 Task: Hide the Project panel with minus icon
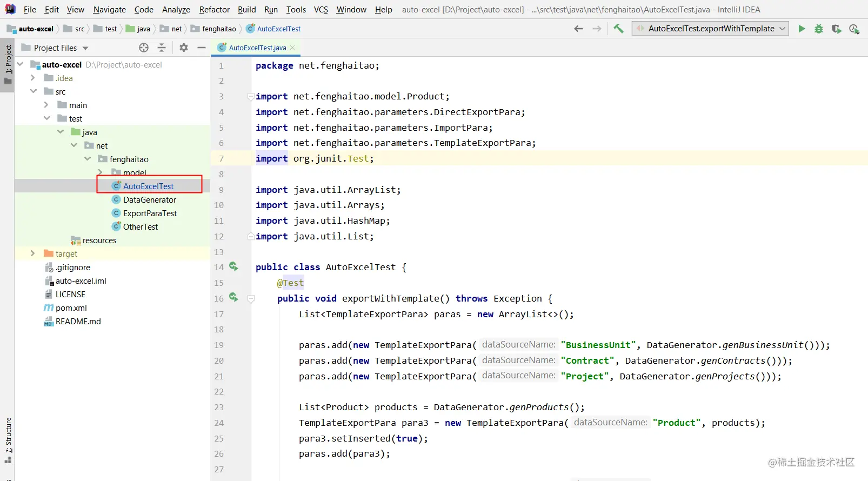pyautogui.click(x=202, y=48)
